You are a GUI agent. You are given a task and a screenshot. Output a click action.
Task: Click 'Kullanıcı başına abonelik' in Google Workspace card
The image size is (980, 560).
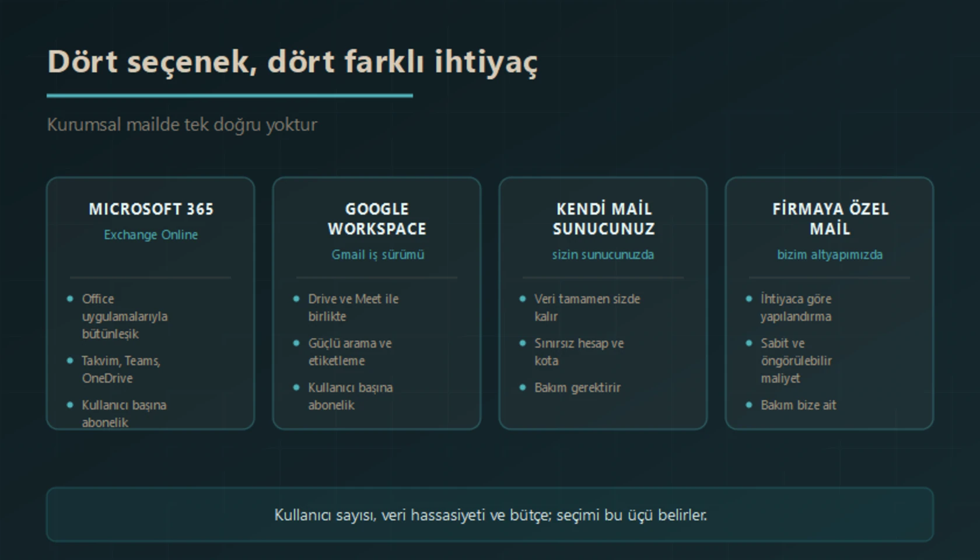coord(350,396)
